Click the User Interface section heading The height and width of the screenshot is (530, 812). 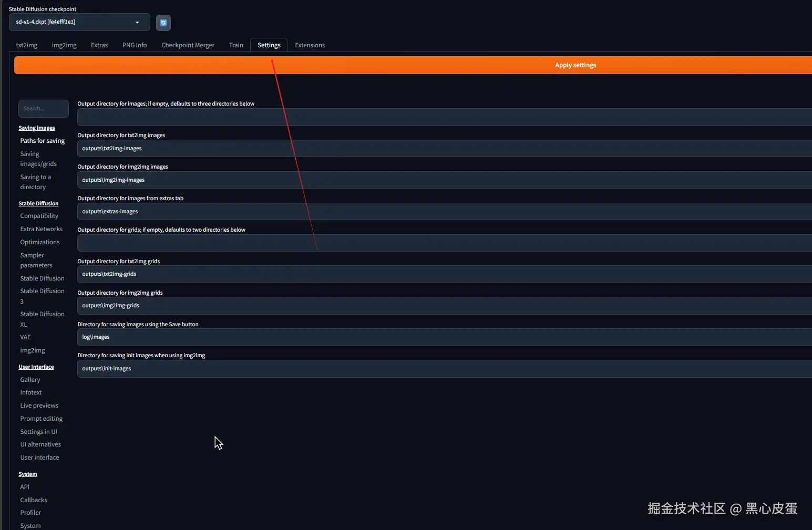click(x=36, y=367)
